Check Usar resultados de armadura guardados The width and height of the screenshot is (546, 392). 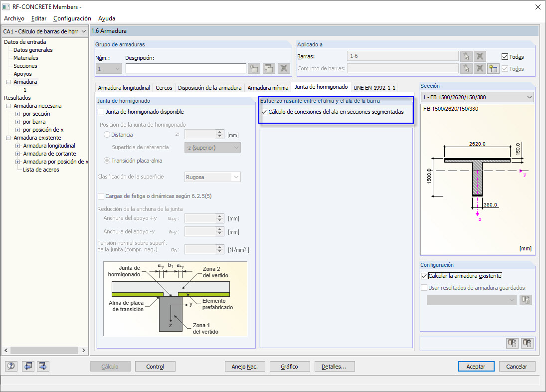point(424,288)
